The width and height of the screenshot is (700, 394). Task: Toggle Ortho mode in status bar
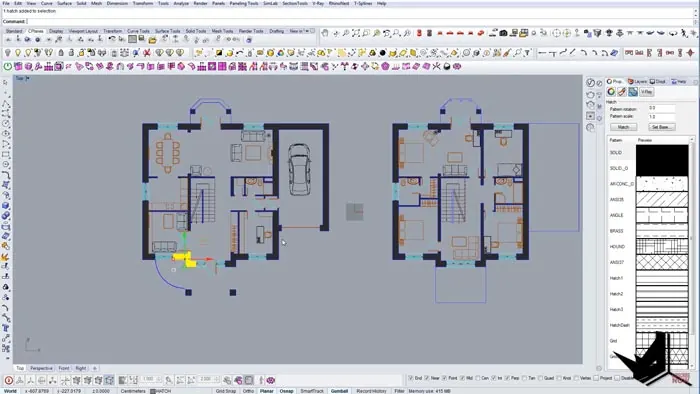pyautogui.click(x=248, y=391)
